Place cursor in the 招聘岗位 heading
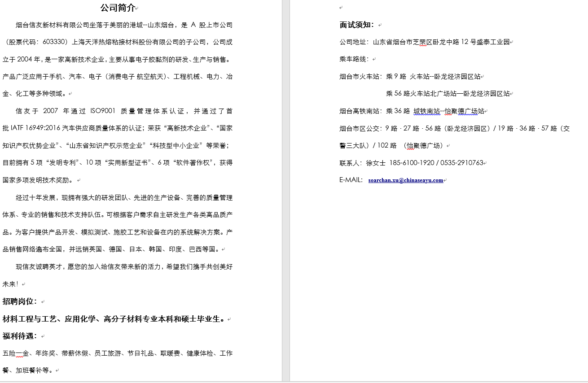Screen dimensions: 588x383 tap(20, 301)
